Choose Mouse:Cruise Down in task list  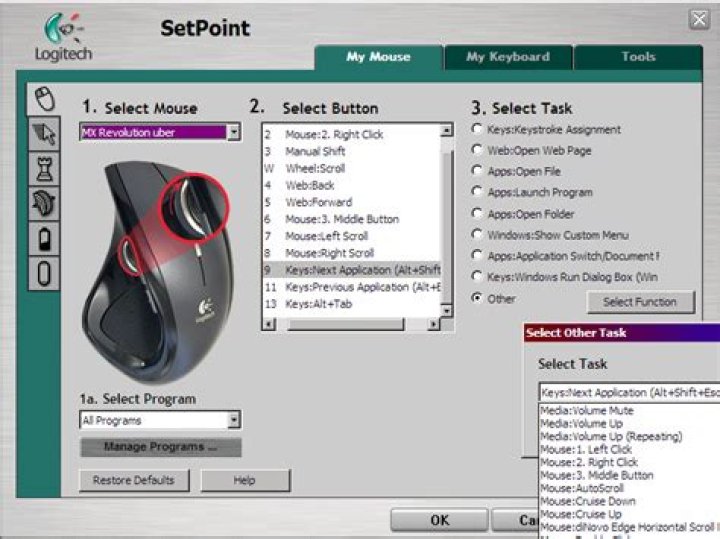tap(630, 501)
